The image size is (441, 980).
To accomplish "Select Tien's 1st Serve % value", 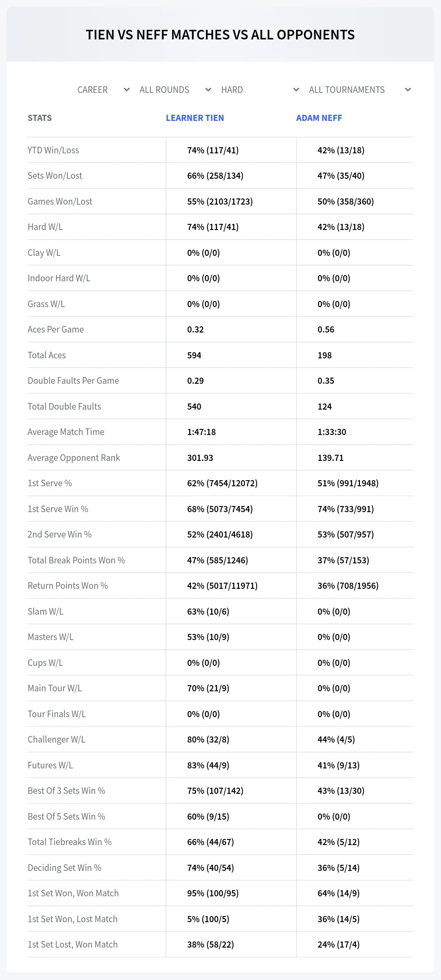I will tap(222, 483).
